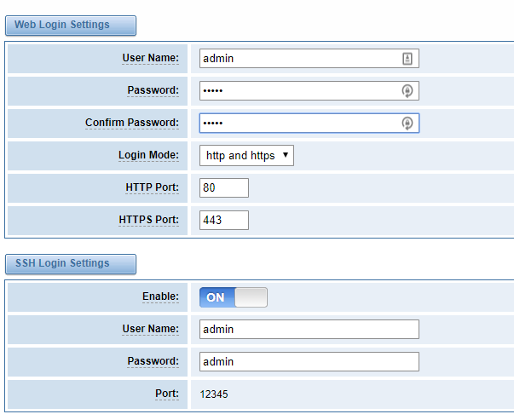Click the SSH User Name label
The width and height of the screenshot is (514, 420).
pos(151,329)
